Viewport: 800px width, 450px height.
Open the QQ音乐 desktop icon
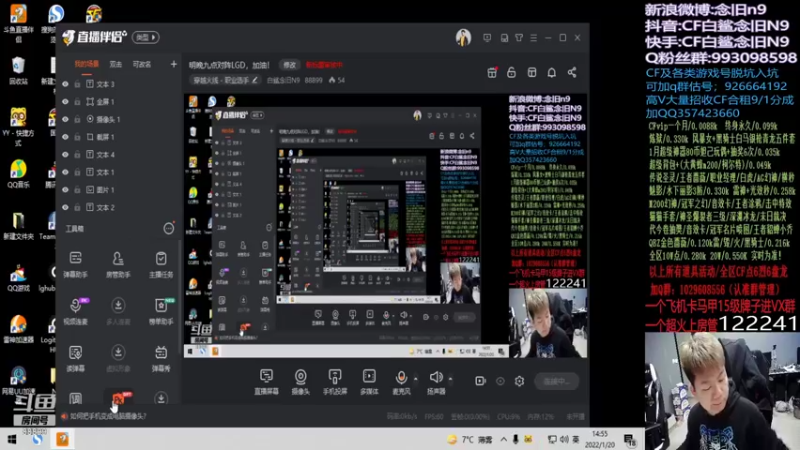[x=18, y=174]
